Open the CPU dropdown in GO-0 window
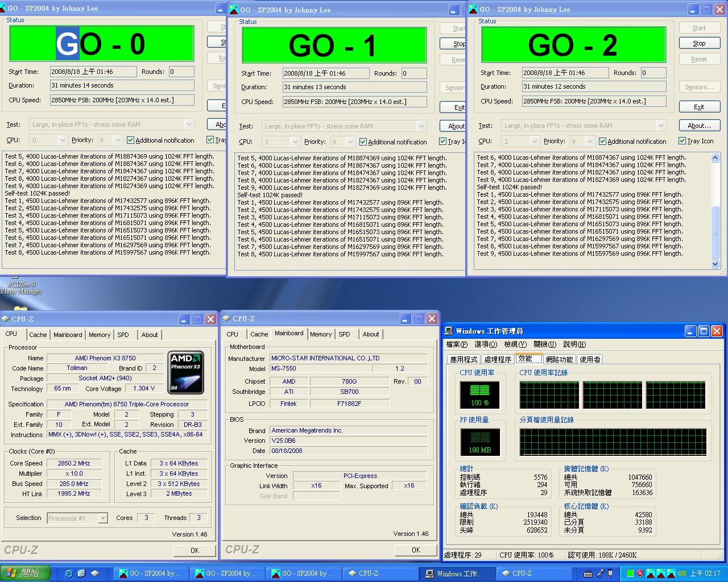Image resolution: width=728 pixels, height=582 pixels. click(63, 140)
